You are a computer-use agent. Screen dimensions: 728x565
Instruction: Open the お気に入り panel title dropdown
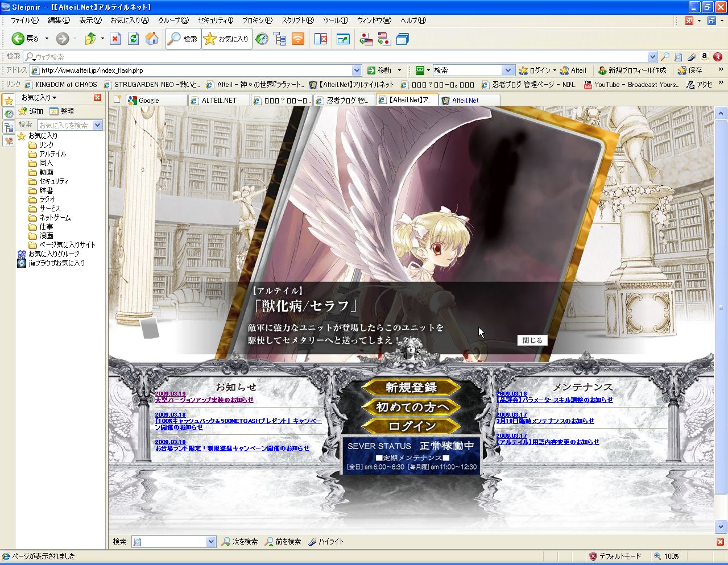click(x=39, y=98)
